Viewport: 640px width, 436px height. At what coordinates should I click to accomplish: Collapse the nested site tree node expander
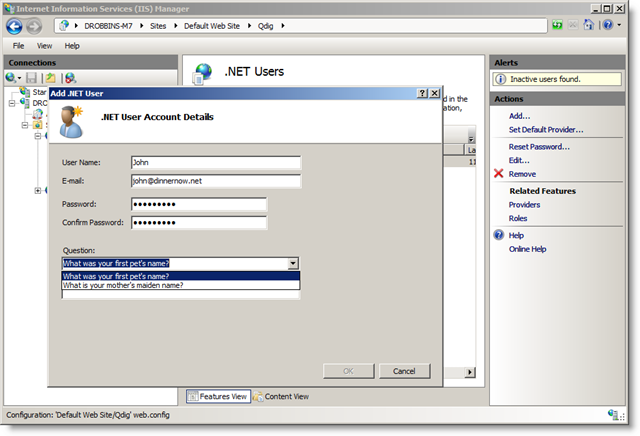click(x=38, y=136)
